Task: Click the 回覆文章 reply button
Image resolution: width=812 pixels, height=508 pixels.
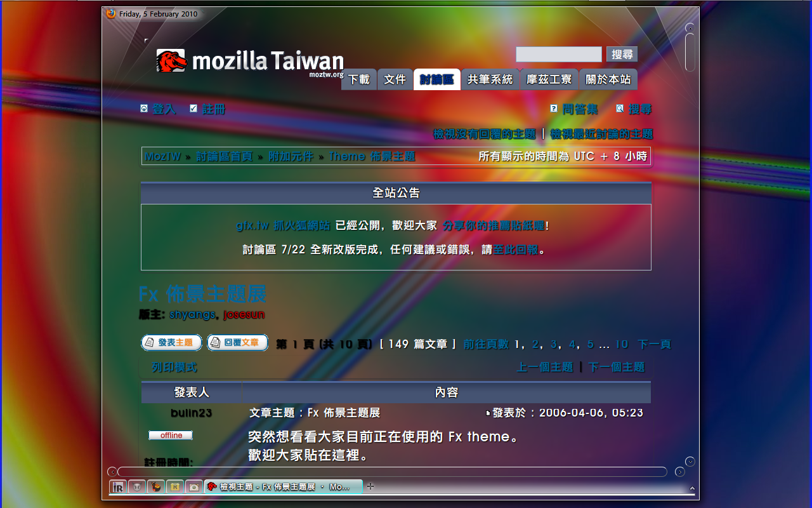Action: pos(237,343)
